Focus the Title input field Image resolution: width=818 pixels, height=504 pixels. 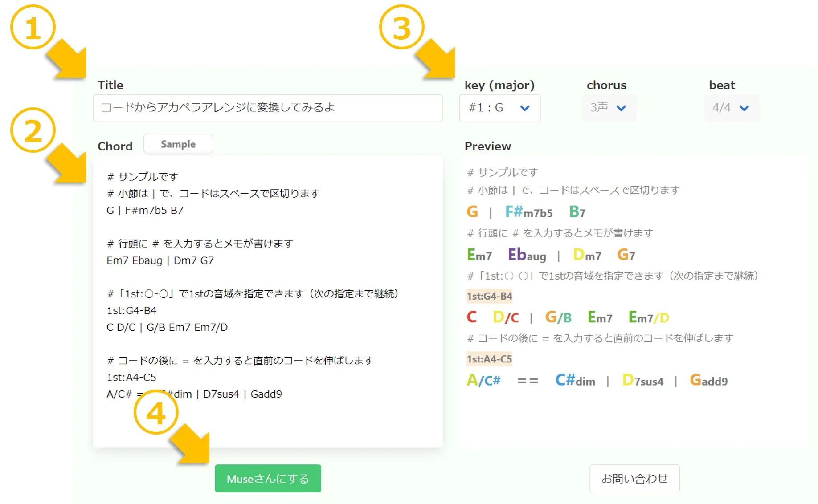267,108
